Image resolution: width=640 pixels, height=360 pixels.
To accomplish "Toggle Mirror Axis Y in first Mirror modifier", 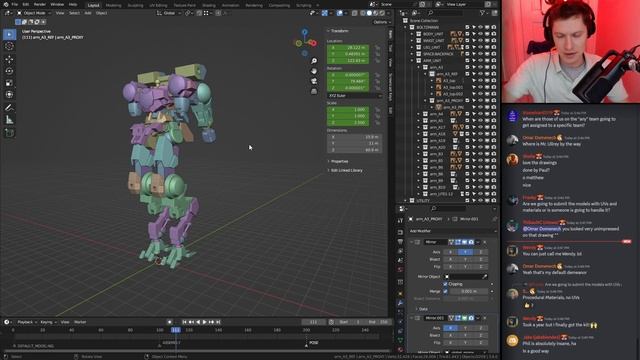I will [465, 252].
